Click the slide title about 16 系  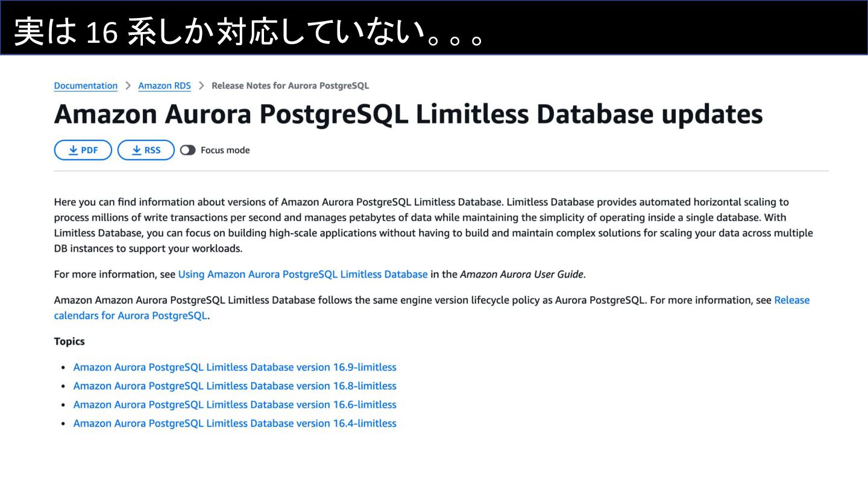tap(250, 32)
